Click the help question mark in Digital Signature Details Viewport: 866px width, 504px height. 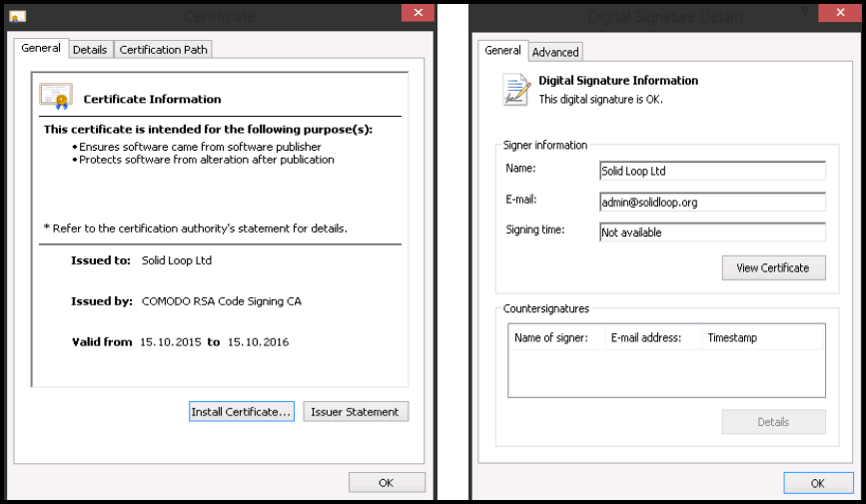click(805, 12)
